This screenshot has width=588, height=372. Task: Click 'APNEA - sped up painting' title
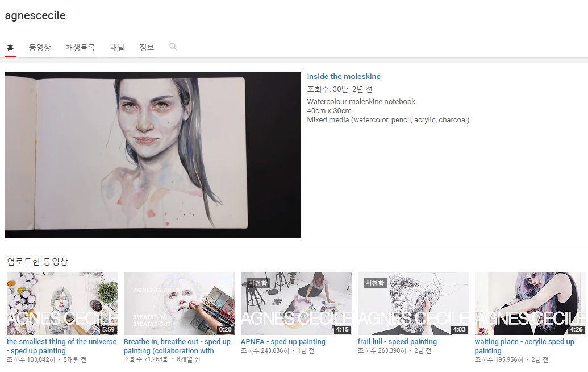click(x=283, y=342)
